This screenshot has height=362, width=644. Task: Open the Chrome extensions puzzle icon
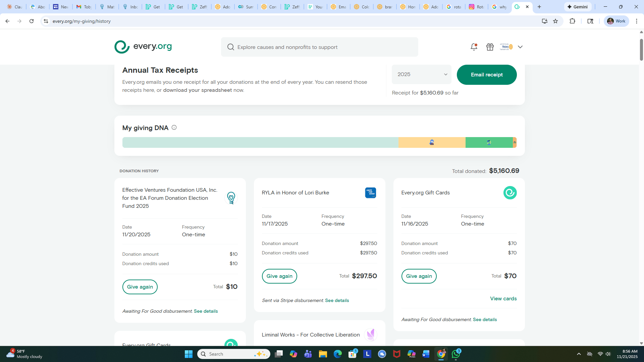572,21
